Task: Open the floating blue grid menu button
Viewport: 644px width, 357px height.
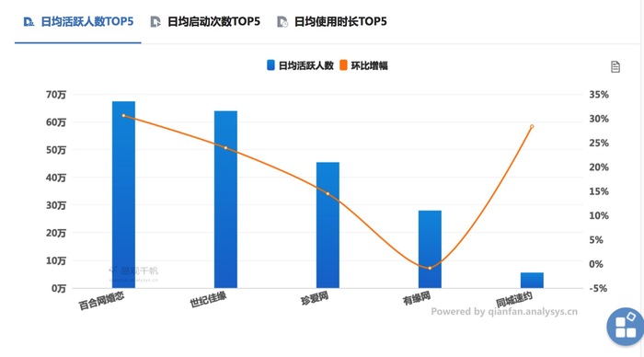Action: pos(626,327)
